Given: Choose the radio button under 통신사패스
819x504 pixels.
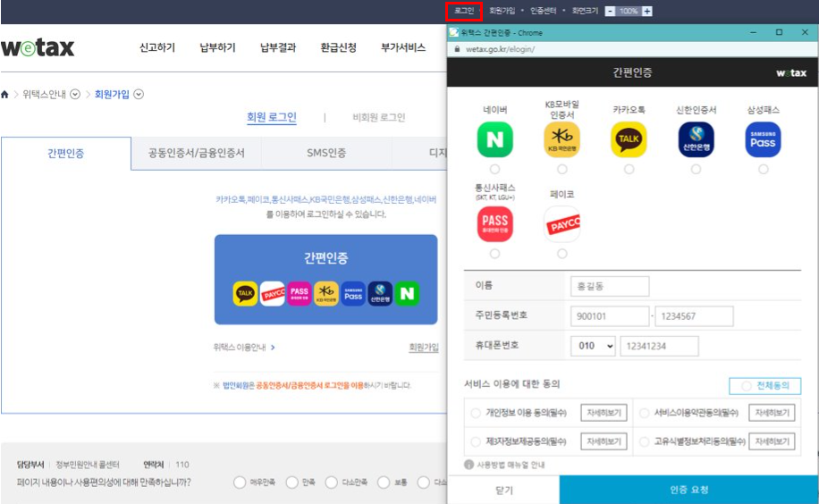Looking at the screenshot, I should [x=494, y=254].
